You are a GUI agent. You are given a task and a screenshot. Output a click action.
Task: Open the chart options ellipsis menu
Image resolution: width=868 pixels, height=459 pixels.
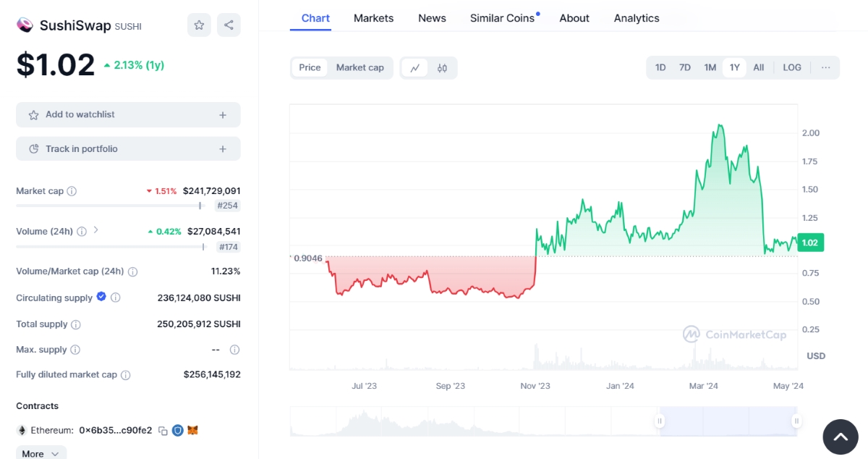tap(825, 67)
